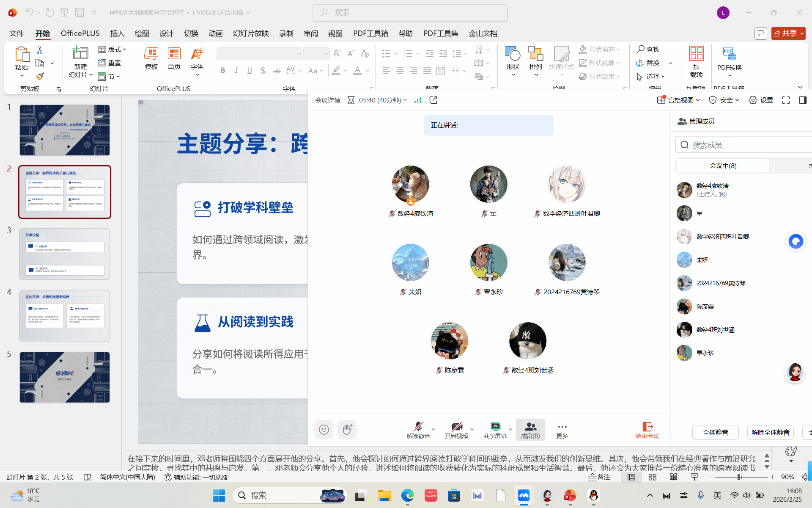The width and height of the screenshot is (812, 508).
Task: Switch to reading view in status bar
Action: (x=673, y=477)
